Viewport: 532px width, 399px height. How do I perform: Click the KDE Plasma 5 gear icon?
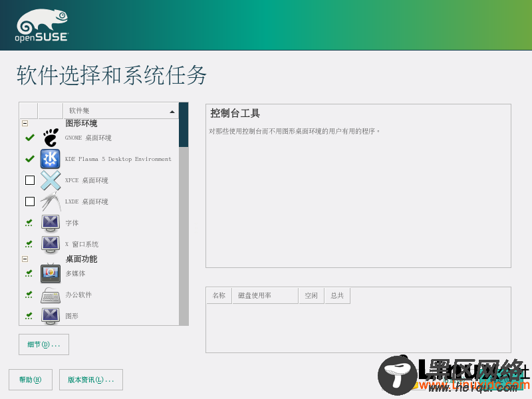51,159
